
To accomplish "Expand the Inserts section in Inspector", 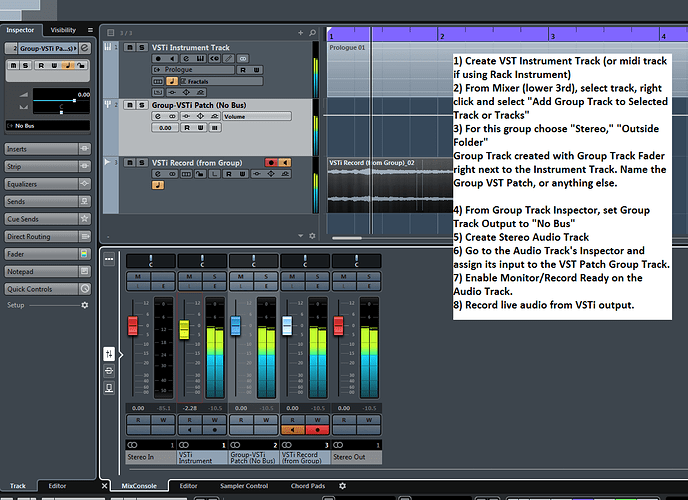I will click(x=42, y=149).
